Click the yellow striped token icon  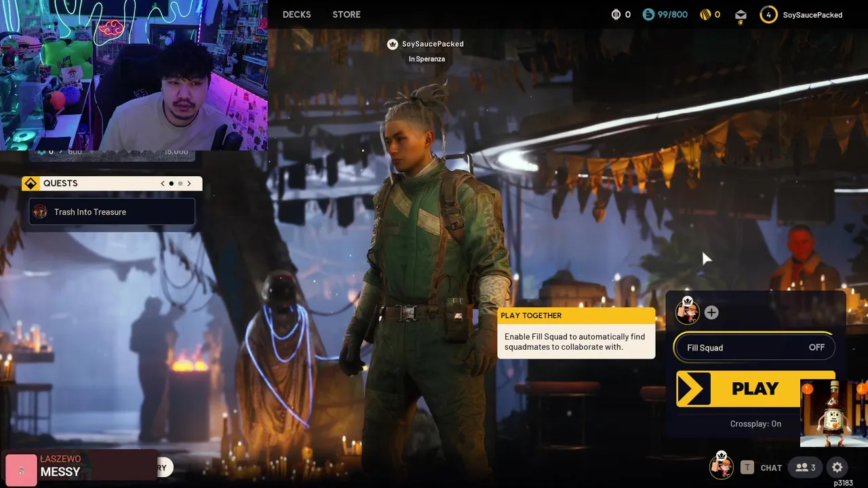[x=705, y=14]
